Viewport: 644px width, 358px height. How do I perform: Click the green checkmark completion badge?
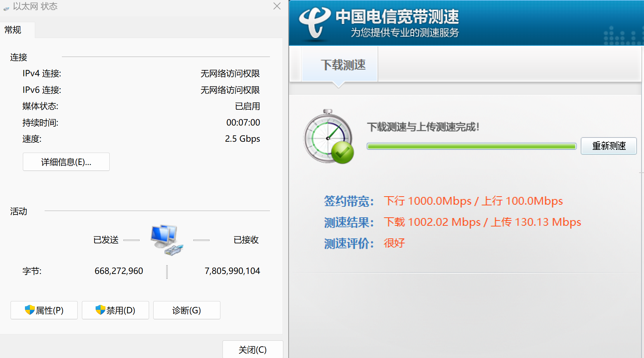[342, 153]
